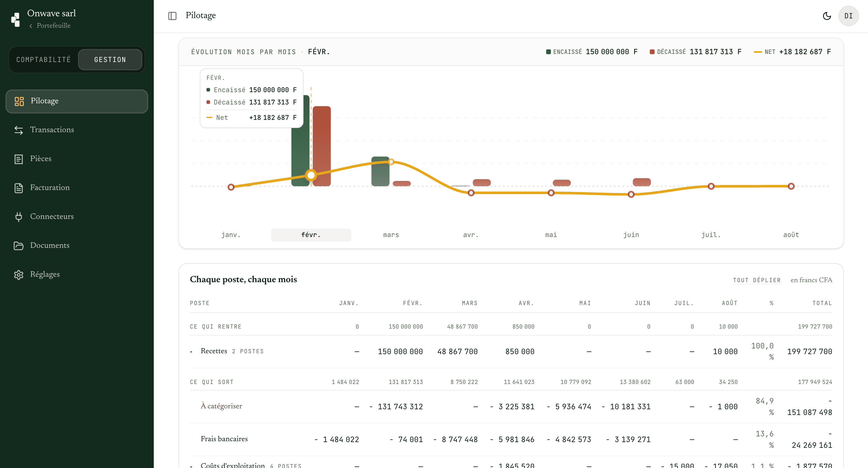Open Réglages settings
The height and width of the screenshot is (468, 868).
[x=77, y=274]
